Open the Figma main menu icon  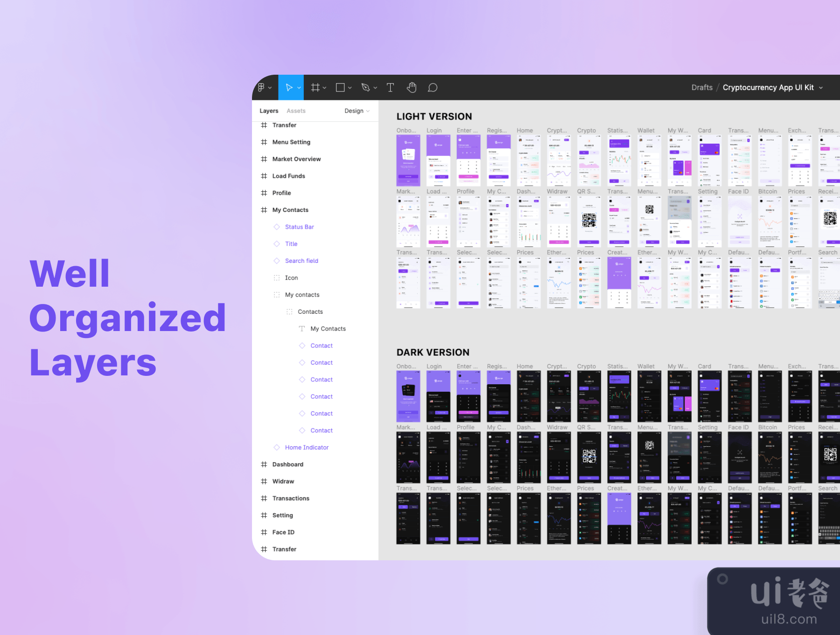tap(261, 87)
